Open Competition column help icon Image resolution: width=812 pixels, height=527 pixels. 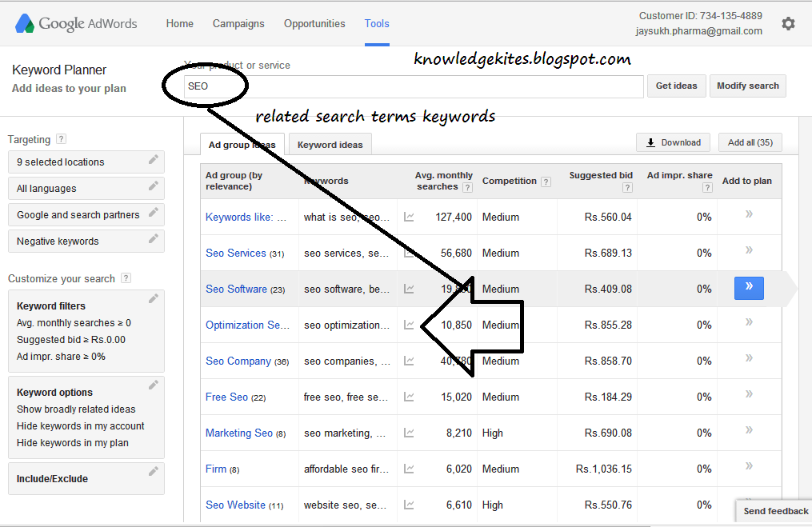[x=546, y=182]
